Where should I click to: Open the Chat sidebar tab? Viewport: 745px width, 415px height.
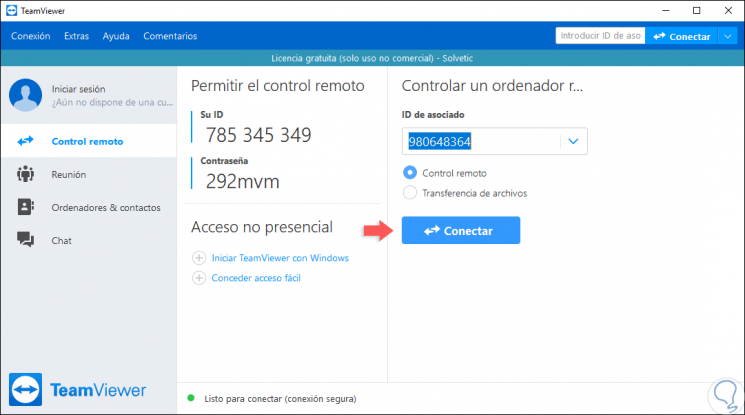89,241
